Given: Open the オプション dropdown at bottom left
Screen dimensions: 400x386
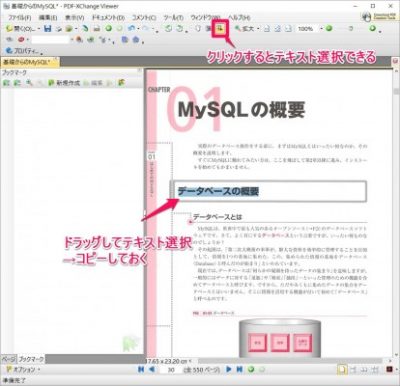Looking at the screenshot, I should point(23,369).
